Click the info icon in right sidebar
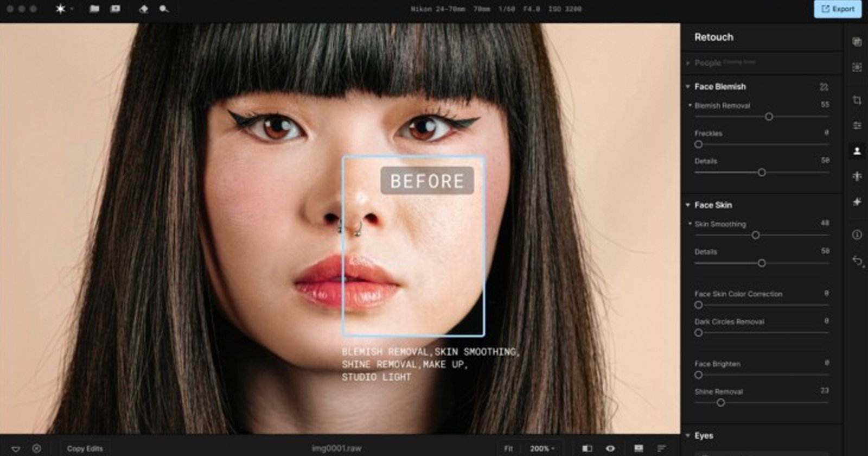 click(857, 235)
